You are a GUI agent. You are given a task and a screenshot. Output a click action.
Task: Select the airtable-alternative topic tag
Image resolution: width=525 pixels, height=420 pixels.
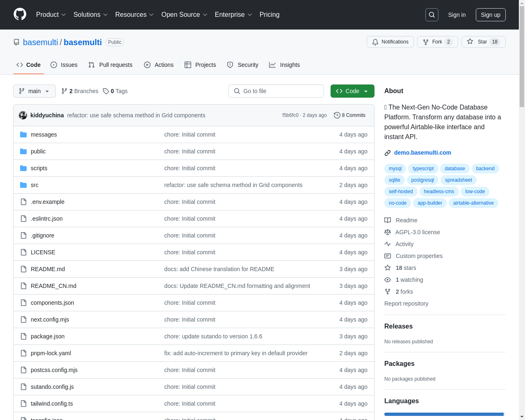click(473, 203)
